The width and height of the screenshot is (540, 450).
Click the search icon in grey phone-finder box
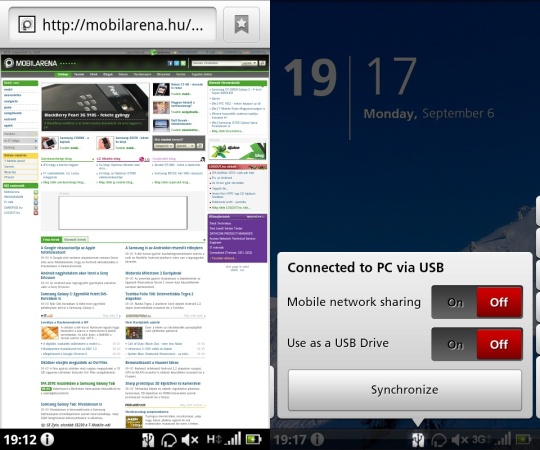point(200,146)
